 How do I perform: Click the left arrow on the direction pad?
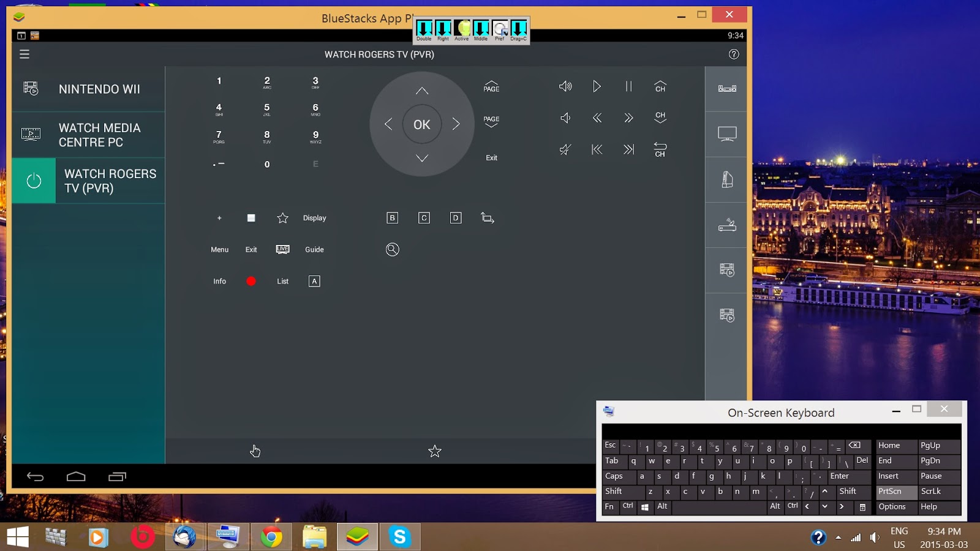[388, 124]
